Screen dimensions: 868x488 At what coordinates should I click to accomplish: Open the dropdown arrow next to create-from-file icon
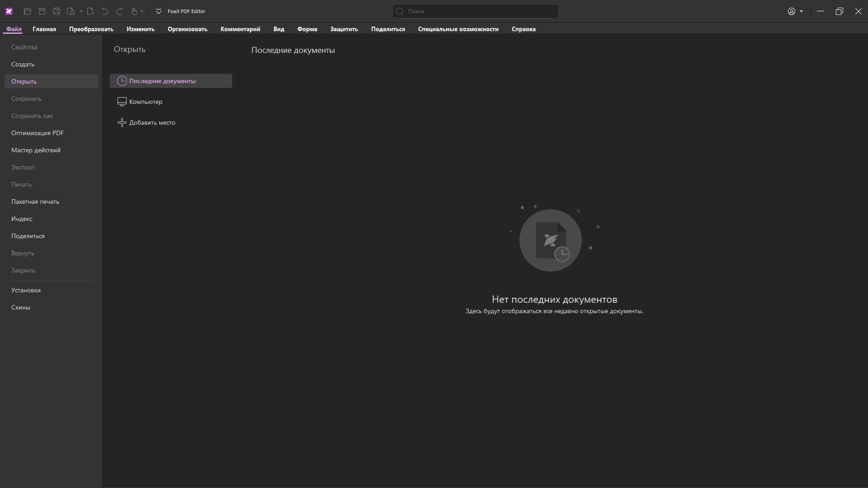(81, 11)
